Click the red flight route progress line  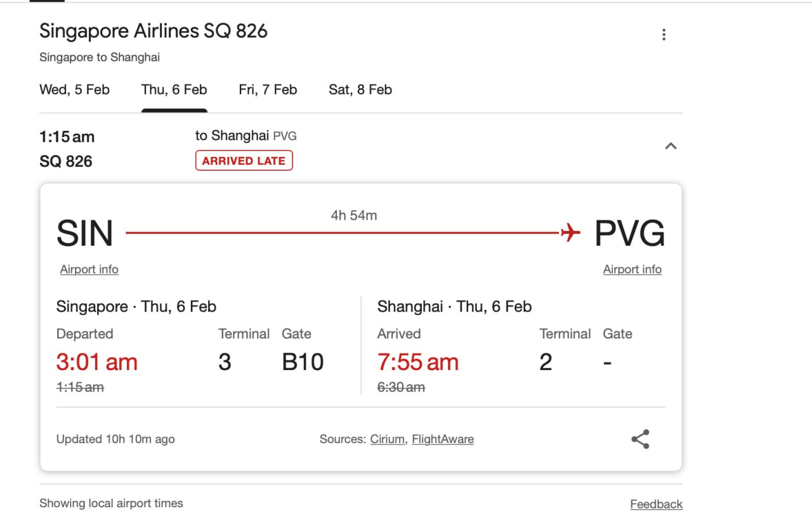[343, 234]
